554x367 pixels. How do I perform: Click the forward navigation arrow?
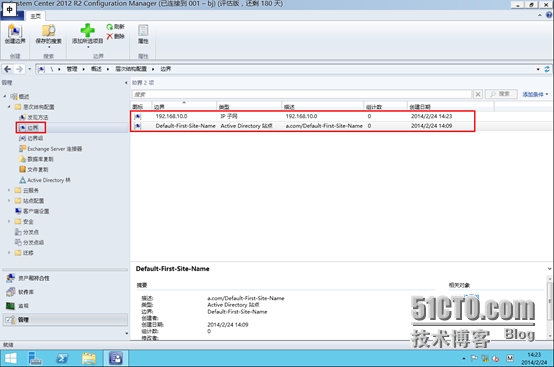click(x=19, y=69)
